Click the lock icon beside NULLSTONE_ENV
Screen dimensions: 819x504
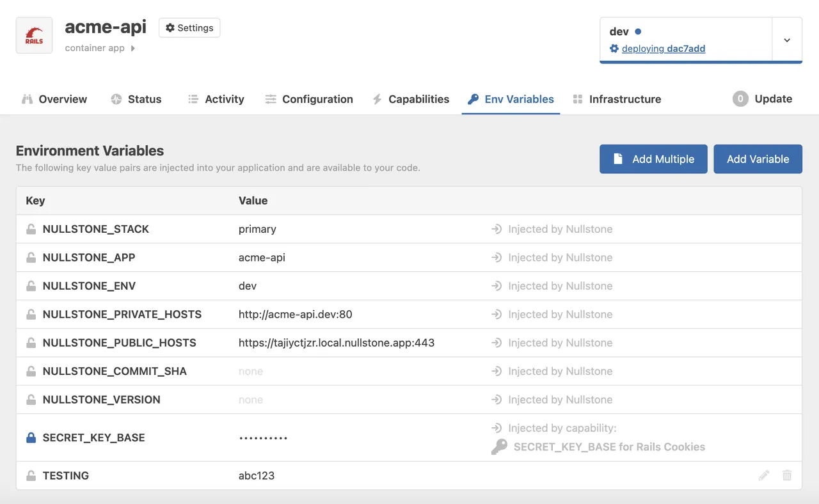point(31,286)
